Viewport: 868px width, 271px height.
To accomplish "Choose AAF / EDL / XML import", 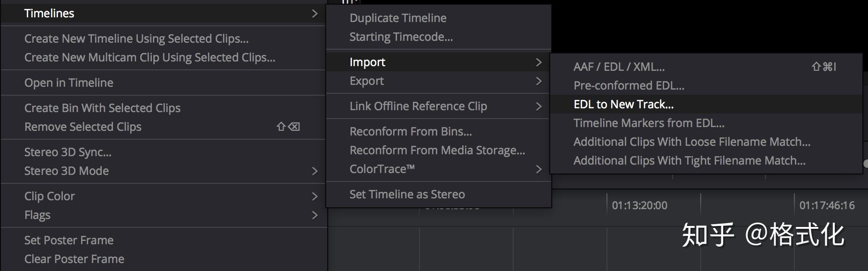I will pos(619,67).
